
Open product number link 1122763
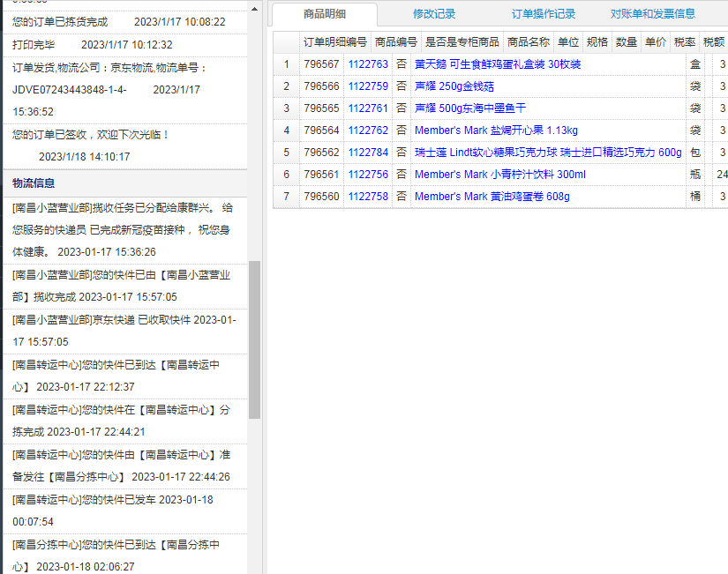point(368,64)
